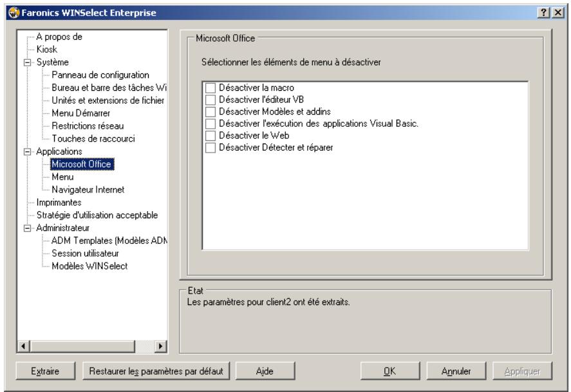Click the Appliquer button
Image resolution: width=571 pixels, height=392 pixels.
522,371
